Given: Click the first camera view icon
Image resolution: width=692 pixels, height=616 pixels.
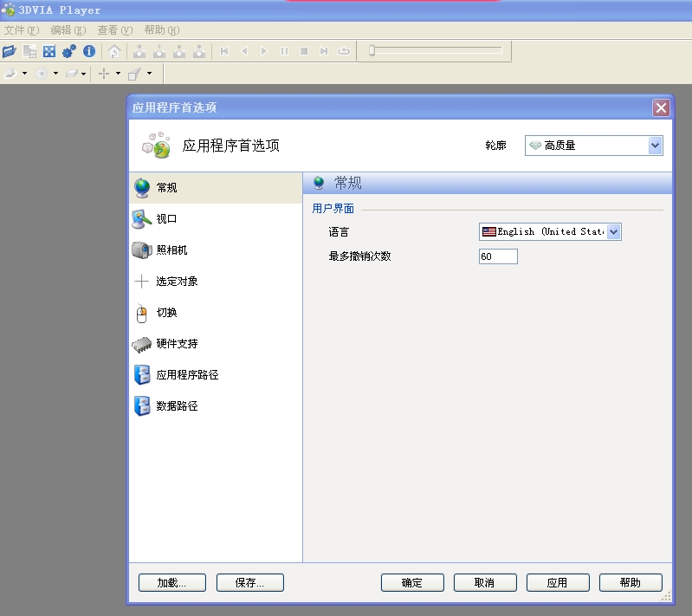Looking at the screenshot, I should pyautogui.click(x=139, y=51).
